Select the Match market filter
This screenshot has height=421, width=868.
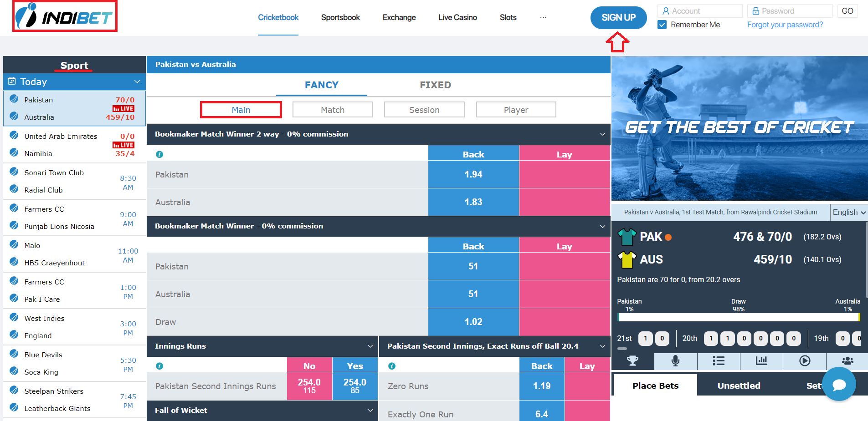point(333,110)
